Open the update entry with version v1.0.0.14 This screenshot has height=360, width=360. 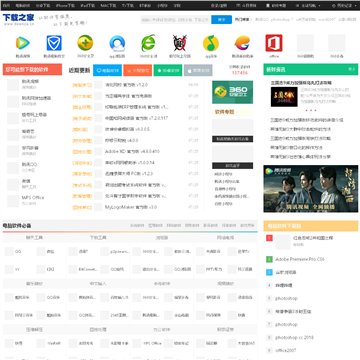(x=130, y=163)
